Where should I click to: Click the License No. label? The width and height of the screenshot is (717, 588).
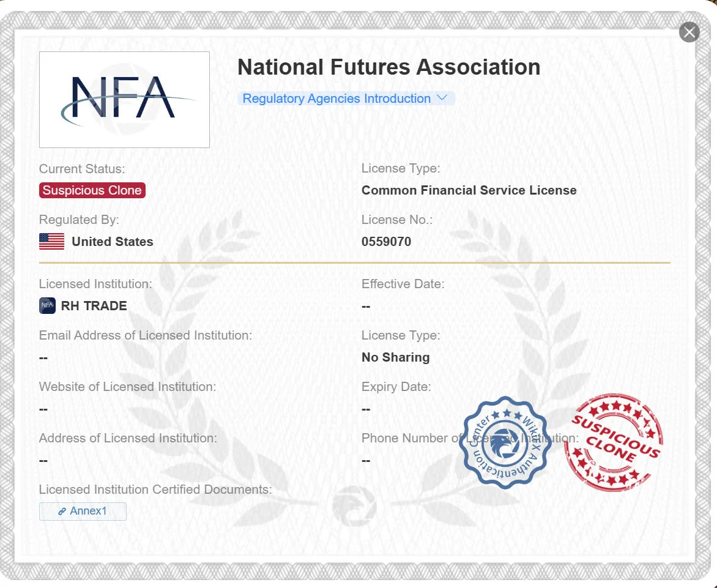tap(397, 220)
